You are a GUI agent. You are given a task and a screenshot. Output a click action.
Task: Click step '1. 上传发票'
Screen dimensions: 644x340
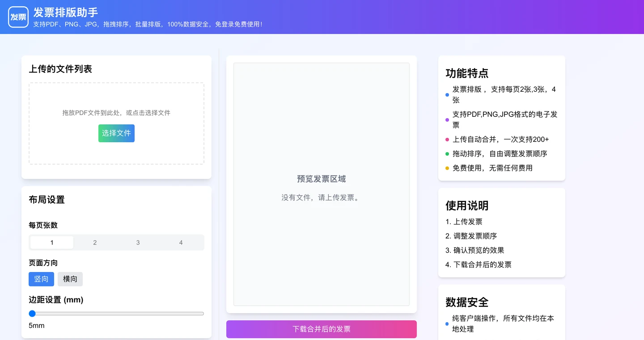(x=464, y=222)
